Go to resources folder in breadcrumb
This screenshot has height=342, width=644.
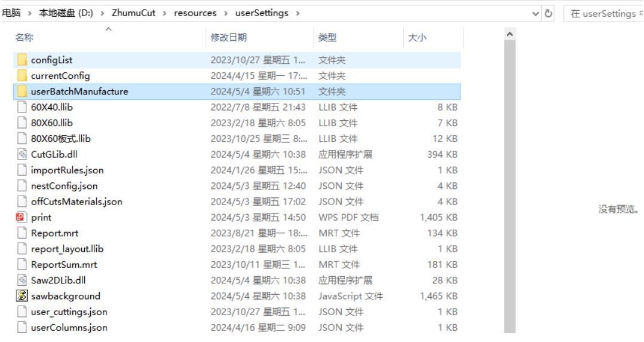click(195, 13)
